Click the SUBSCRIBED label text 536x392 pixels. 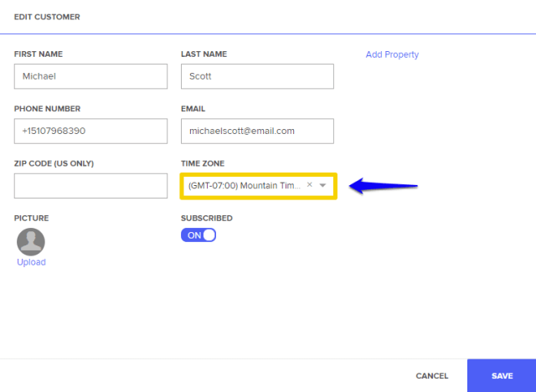[x=207, y=218]
